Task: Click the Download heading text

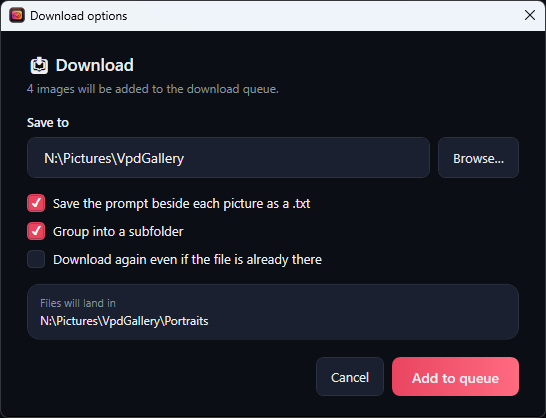Action: [95, 65]
